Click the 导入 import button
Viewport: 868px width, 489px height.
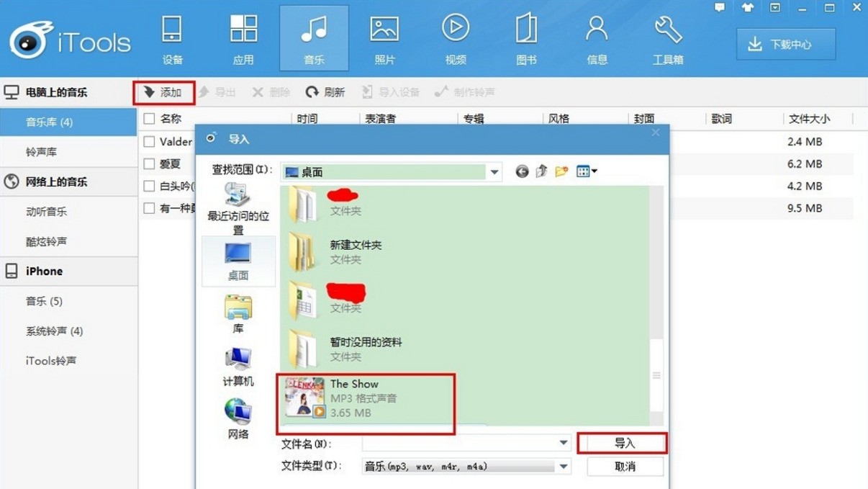624,444
